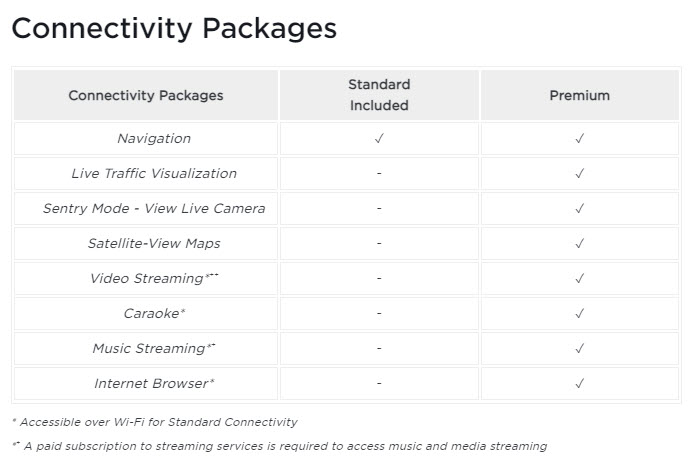Click the Premium checkmark for Navigation

point(579,138)
